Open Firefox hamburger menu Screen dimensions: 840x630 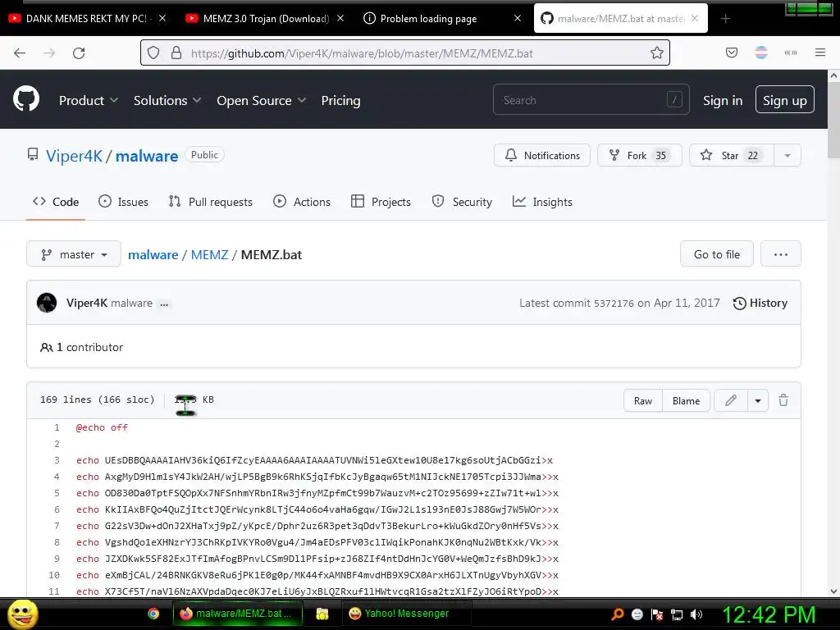[x=820, y=52]
